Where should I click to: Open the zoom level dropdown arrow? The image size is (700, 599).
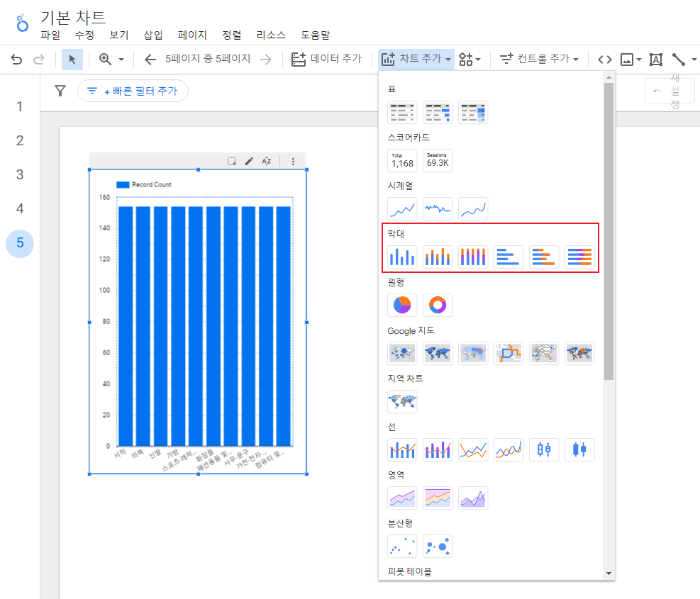[x=121, y=60]
